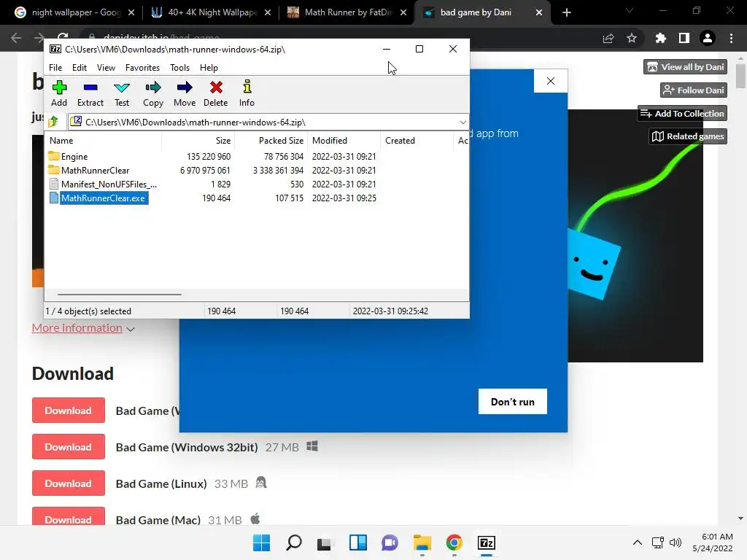Share this page from address bar
This screenshot has height=560, width=747.
click(608, 38)
